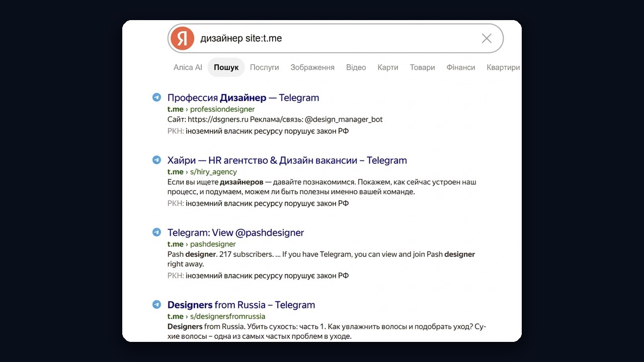Viewport: 644px width, 362px height.
Task: Click the green path "s/hiry_agency"
Action: 213,172
